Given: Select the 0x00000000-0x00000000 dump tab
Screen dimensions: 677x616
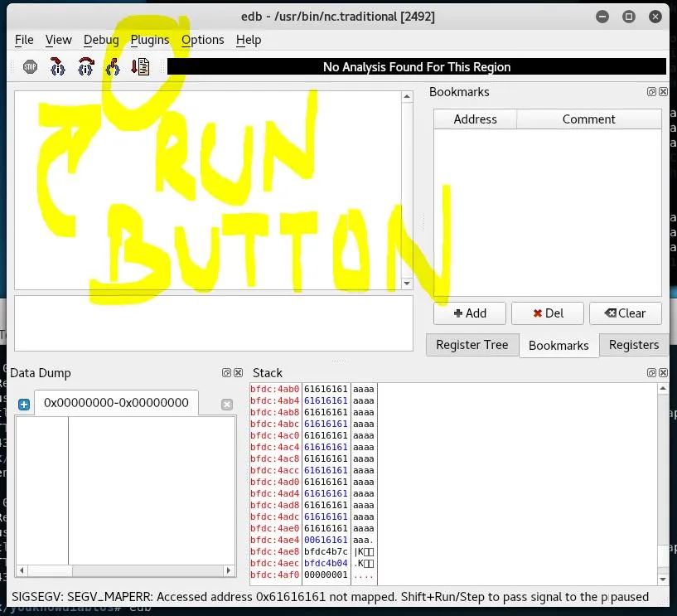Looking at the screenshot, I should (x=116, y=403).
